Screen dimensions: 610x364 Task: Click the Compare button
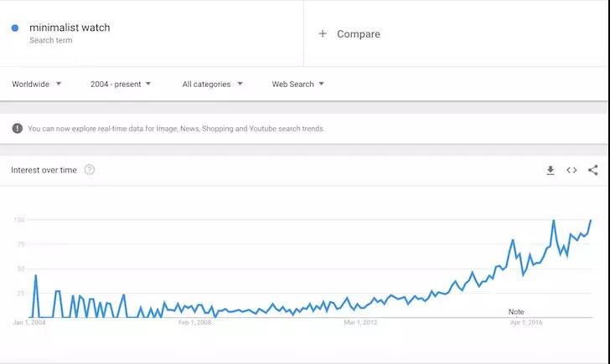pyautogui.click(x=358, y=34)
